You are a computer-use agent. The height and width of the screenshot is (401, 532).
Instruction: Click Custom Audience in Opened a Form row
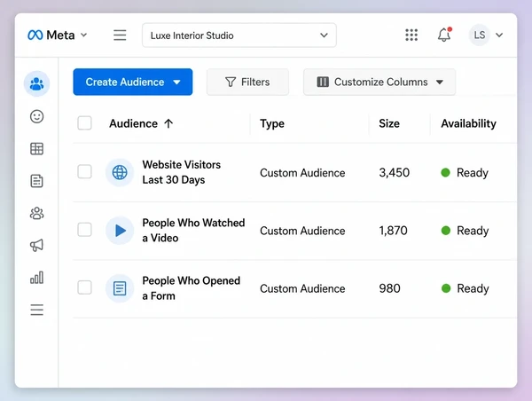coord(302,288)
